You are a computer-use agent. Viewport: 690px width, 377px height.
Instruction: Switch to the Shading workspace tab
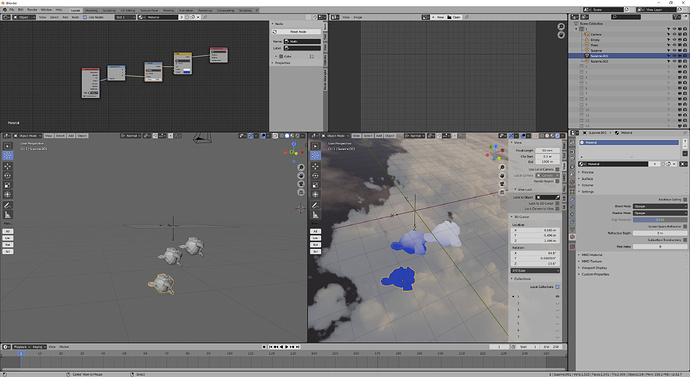[169, 10]
